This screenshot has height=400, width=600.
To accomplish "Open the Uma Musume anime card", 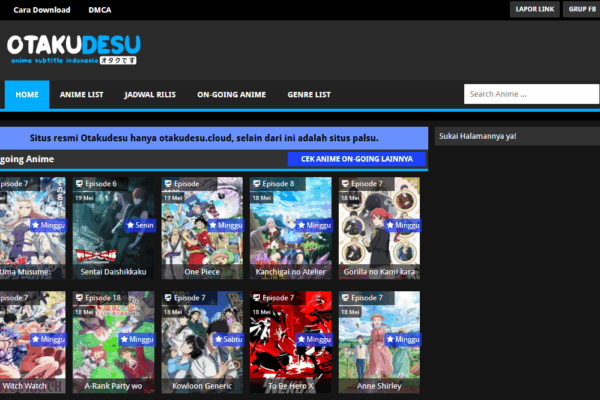I will pos(33,228).
